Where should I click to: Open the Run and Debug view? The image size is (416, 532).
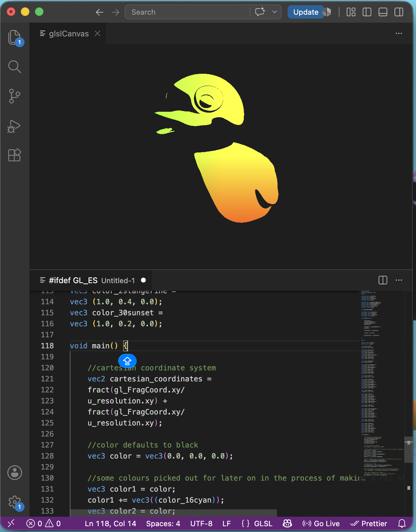click(x=14, y=126)
